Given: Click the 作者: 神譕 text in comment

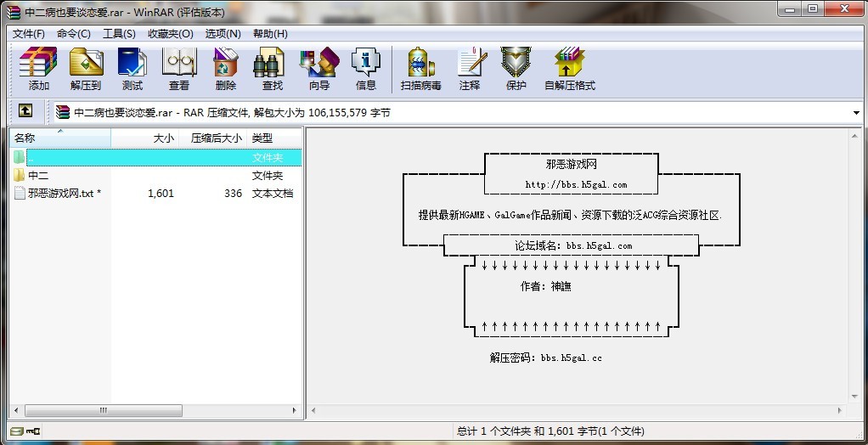Looking at the screenshot, I should coord(545,286).
